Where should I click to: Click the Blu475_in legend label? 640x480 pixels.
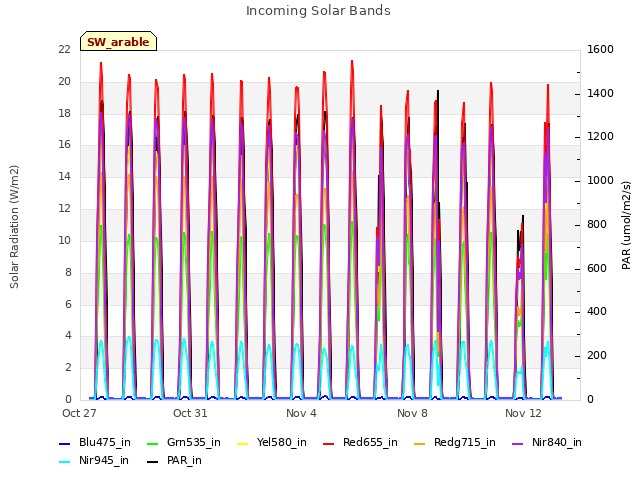[x=105, y=442]
